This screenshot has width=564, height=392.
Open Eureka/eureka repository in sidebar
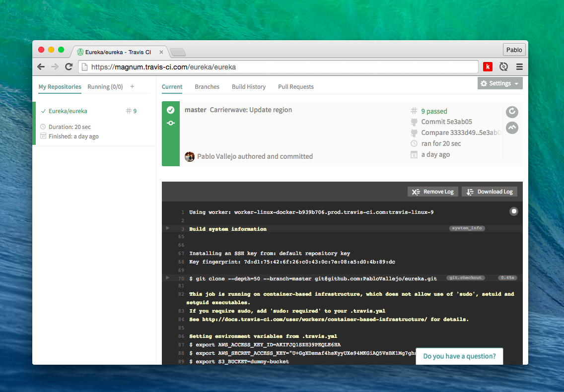click(68, 111)
